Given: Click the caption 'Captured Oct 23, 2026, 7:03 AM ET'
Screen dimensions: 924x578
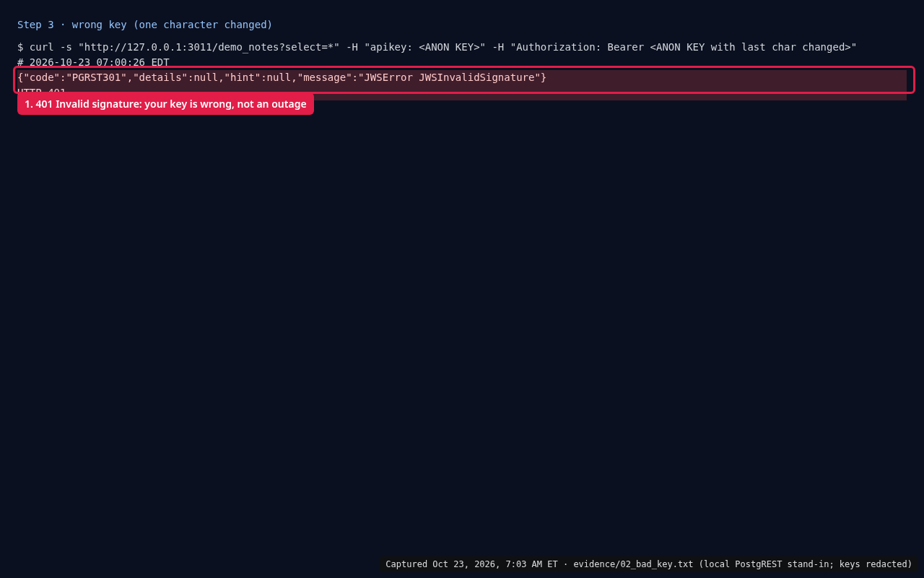Looking at the screenshot, I should coord(649,564).
